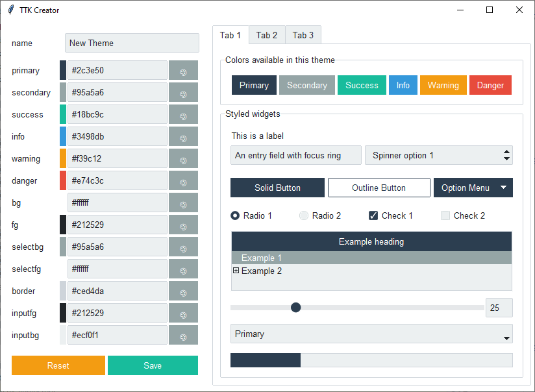Click the Reset button

coord(58,365)
